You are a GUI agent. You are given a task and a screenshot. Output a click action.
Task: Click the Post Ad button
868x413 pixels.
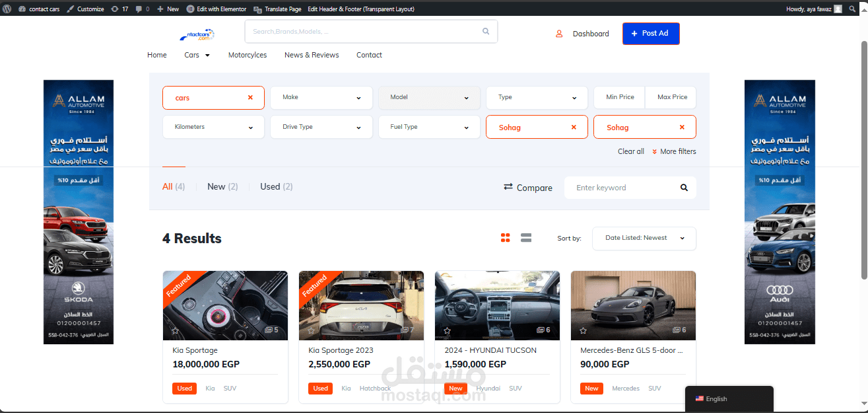(x=651, y=34)
